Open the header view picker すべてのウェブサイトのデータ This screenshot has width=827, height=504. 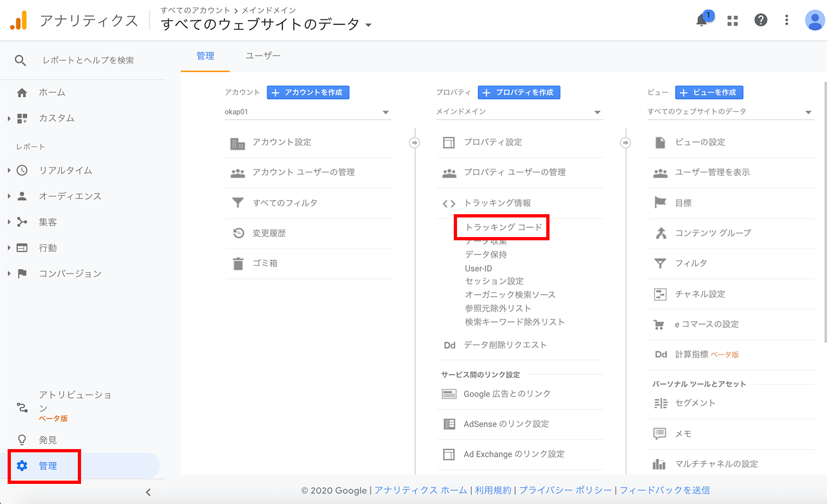(x=266, y=24)
